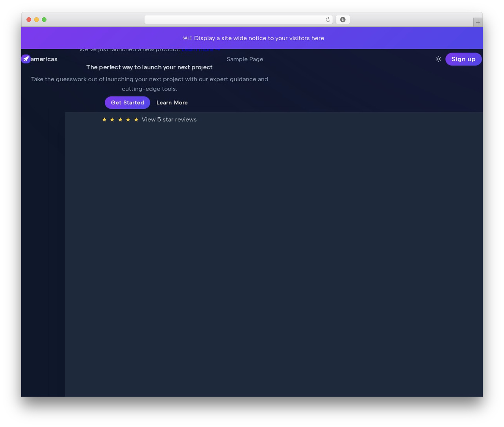Click the rocket logo icon
The width and height of the screenshot is (504, 427).
click(26, 59)
